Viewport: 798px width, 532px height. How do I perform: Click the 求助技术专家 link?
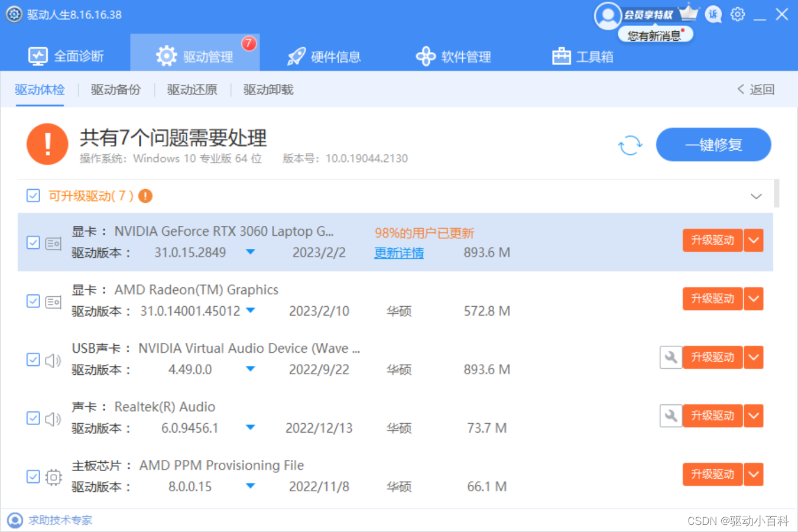[60, 520]
